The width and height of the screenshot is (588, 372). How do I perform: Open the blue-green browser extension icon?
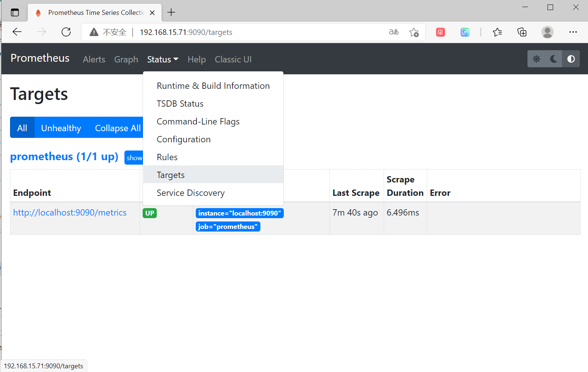[465, 32]
